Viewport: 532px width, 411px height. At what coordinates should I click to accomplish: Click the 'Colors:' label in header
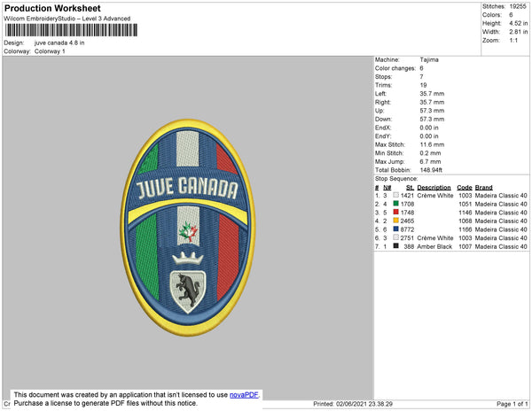click(492, 15)
